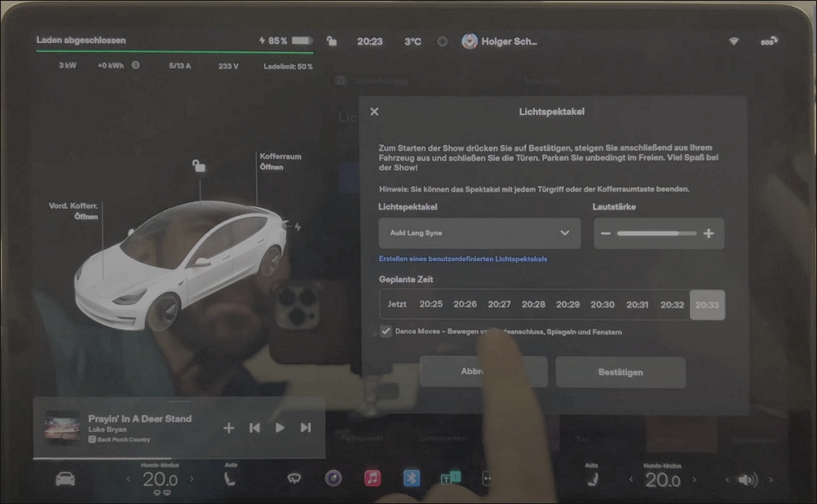Select 20:27 as planned time
The width and height of the screenshot is (817, 504).
[499, 304]
